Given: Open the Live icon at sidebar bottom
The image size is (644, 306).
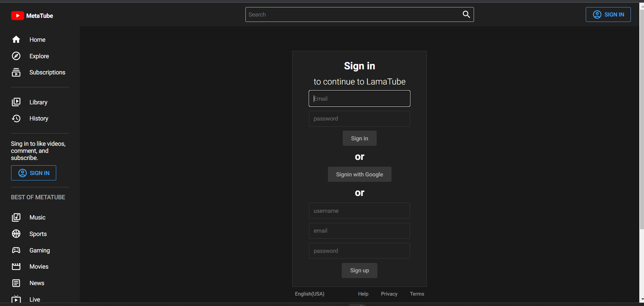Looking at the screenshot, I should [16, 298].
